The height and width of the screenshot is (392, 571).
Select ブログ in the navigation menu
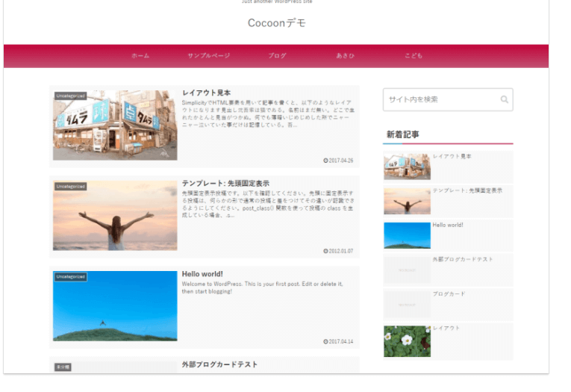click(x=277, y=56)
